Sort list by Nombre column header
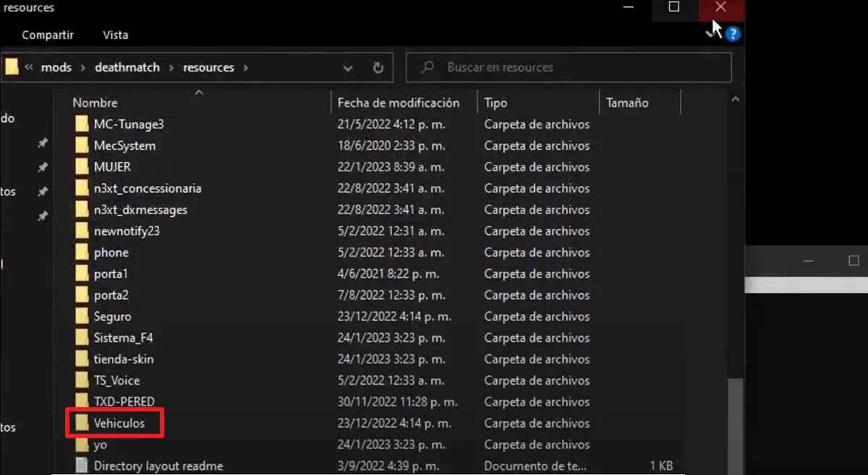Screen dimensions: 868x475 (95, 103)
